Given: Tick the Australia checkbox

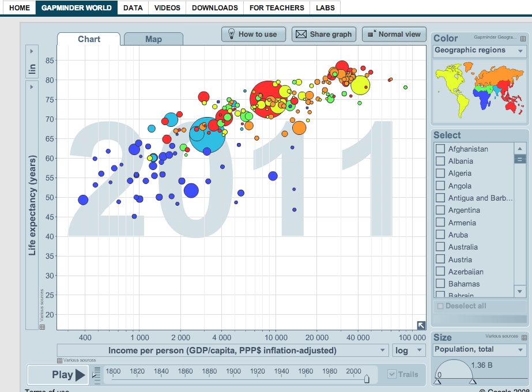Looking at the screenshot, I should tap(440, 247).
